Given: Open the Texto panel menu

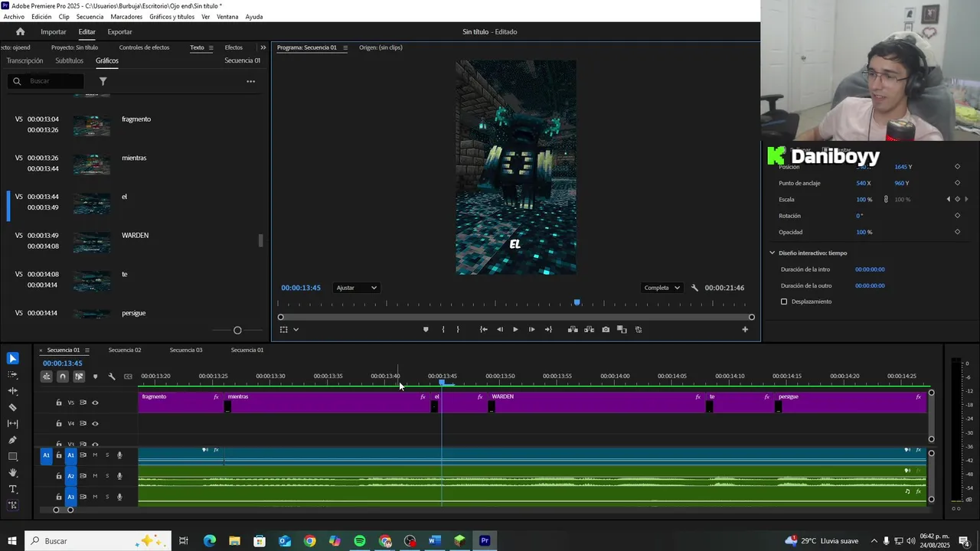Looking at the screenshot, I should click(211, 47).
